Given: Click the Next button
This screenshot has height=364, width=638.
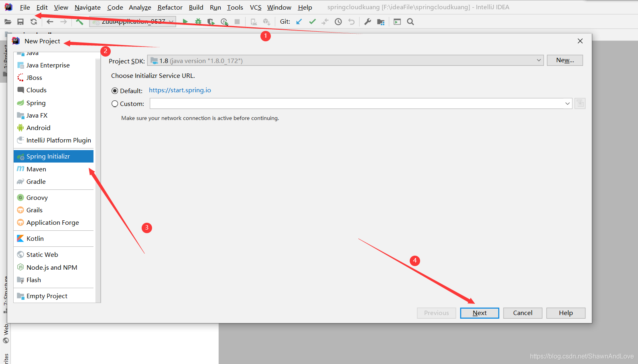Looking at the screenshot, I should pyautogui.click(x=480, y=313).
